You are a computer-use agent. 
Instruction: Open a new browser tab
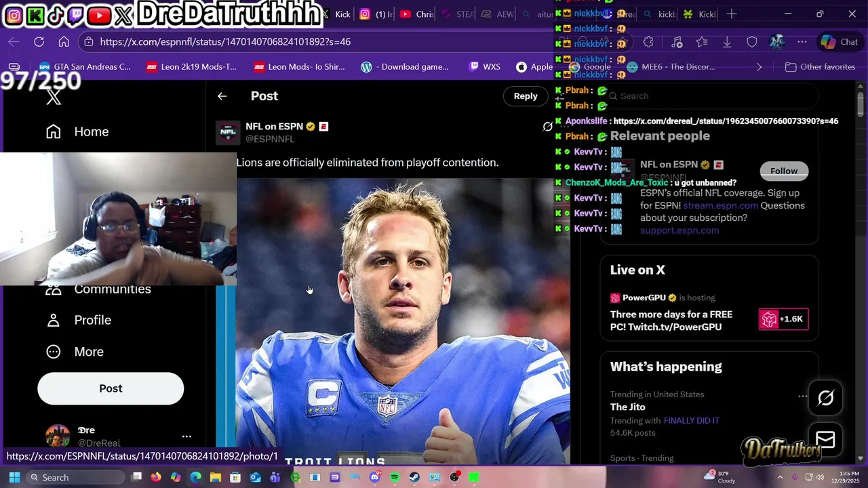(731, 14)
